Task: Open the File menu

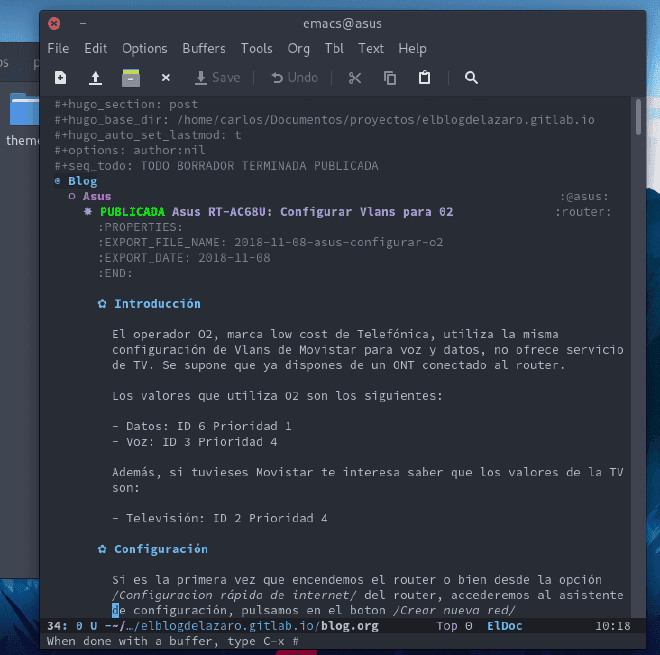Action: (x=58, y=48)
